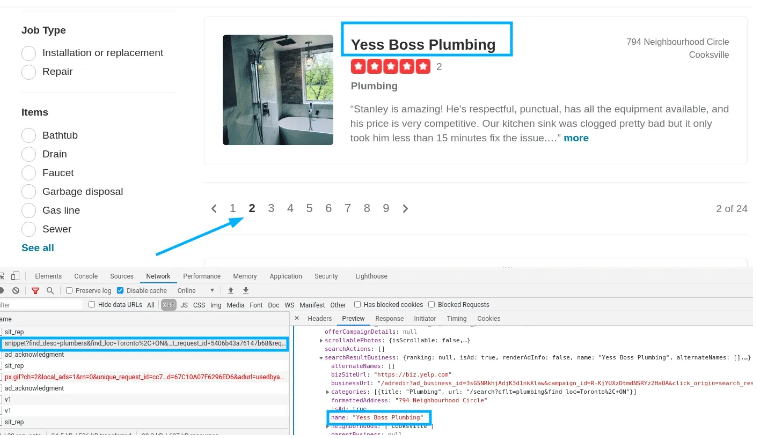Export HAR file with download arrow

(246, 290)
